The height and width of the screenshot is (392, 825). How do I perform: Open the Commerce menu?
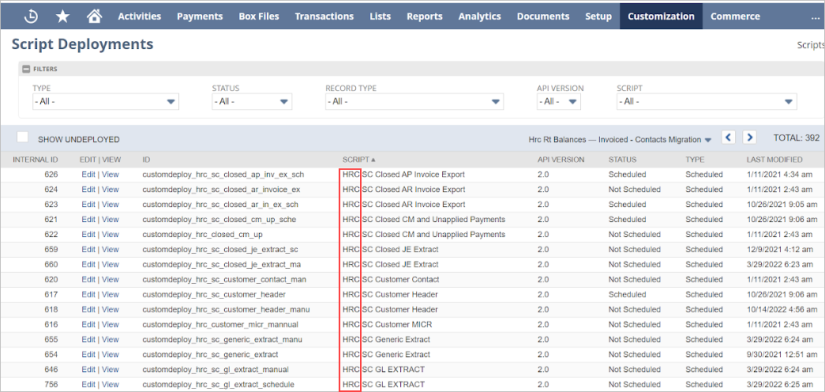tap(735, 16)
